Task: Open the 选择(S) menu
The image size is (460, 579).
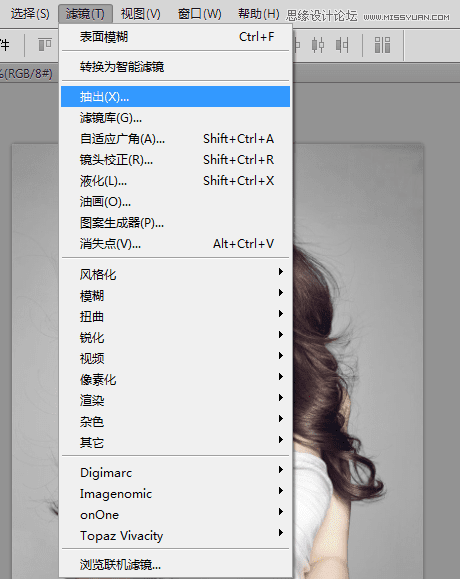Action: [30, 14]
